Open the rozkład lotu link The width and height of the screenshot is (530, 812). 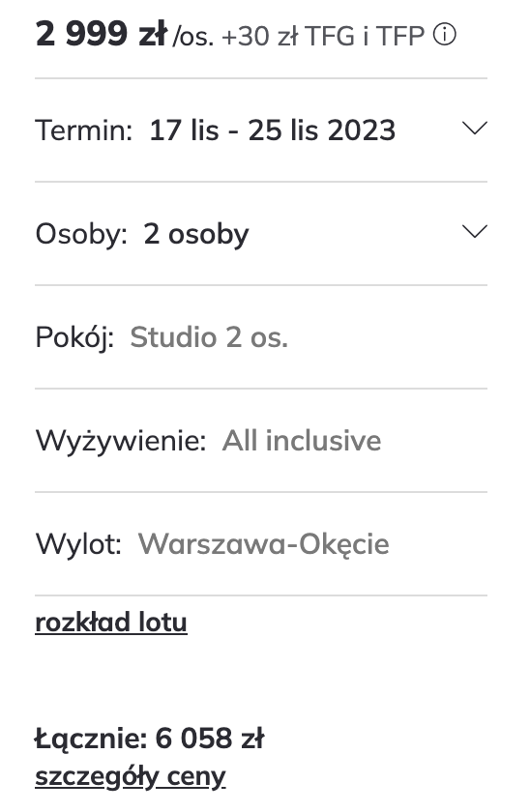[111, 622]
